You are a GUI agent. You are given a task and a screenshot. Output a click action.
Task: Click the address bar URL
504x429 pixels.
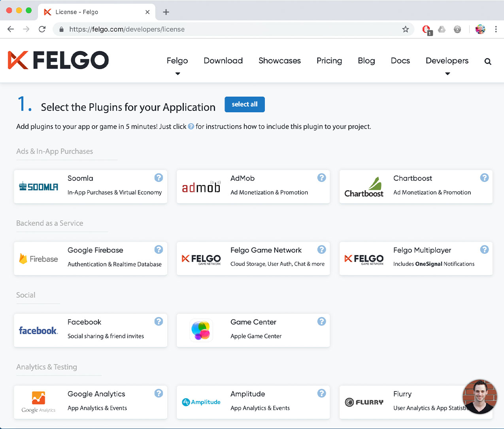click(127, 29)
